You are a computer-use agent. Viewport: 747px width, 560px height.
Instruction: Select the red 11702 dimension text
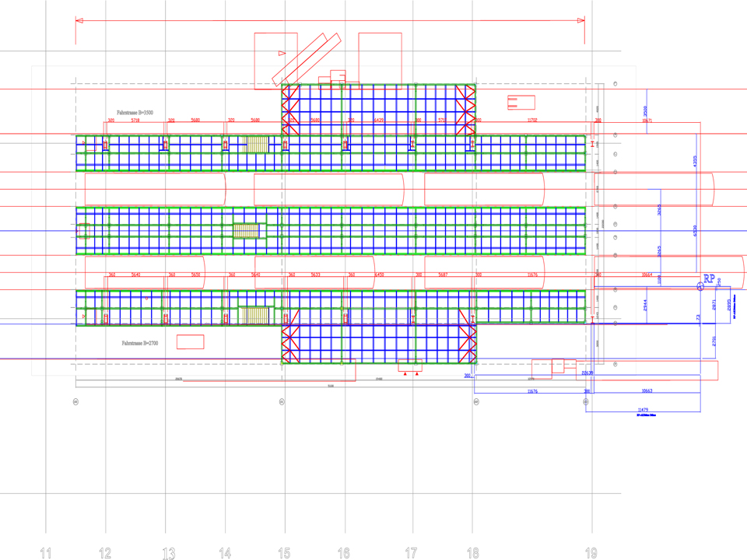tap(532, 121)
